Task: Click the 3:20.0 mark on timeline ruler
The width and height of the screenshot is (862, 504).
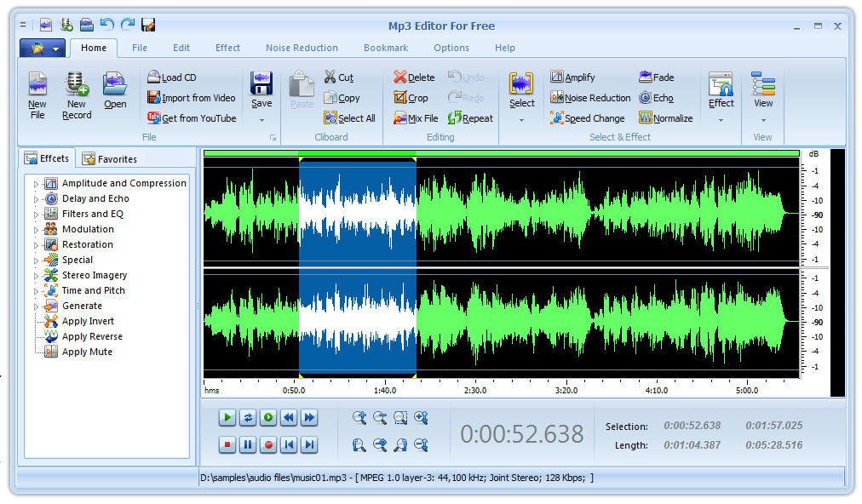Action: point(566,391)
